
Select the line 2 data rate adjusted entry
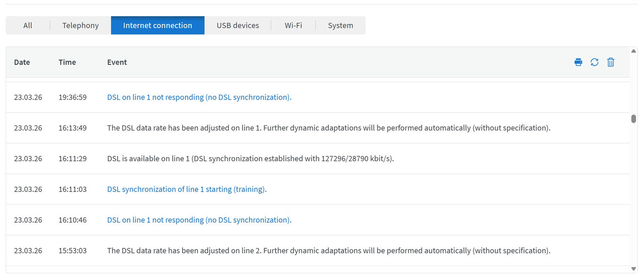[x=328, y=251]
